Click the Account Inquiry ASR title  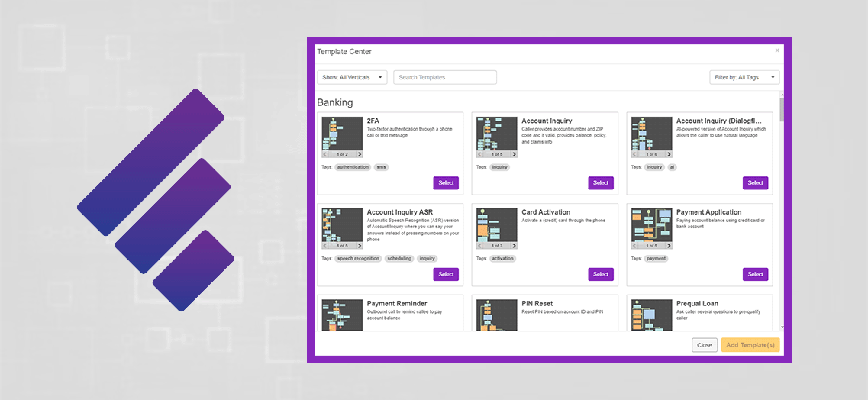point(400,212)
